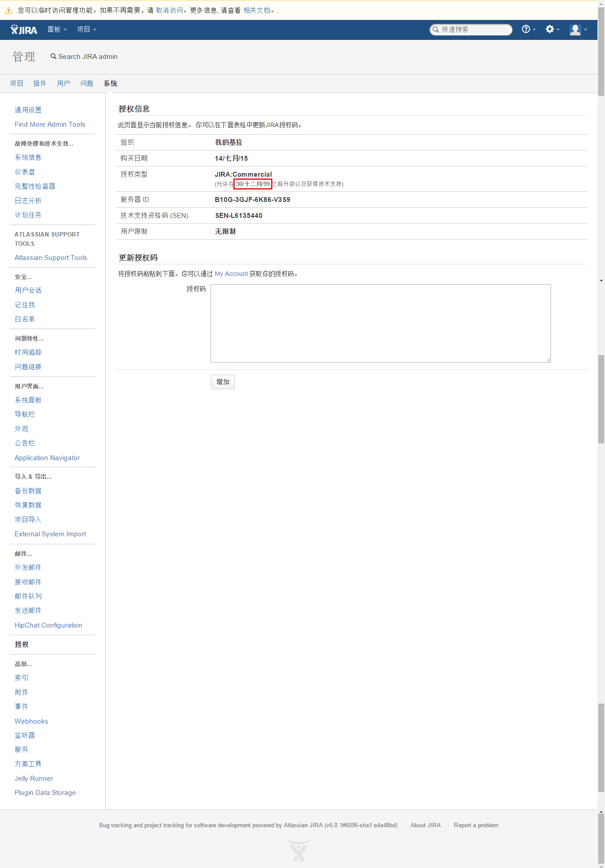Expand the 项目 dropdown in top navigation
Screen dimensions: 605x868
click(86, 30)
